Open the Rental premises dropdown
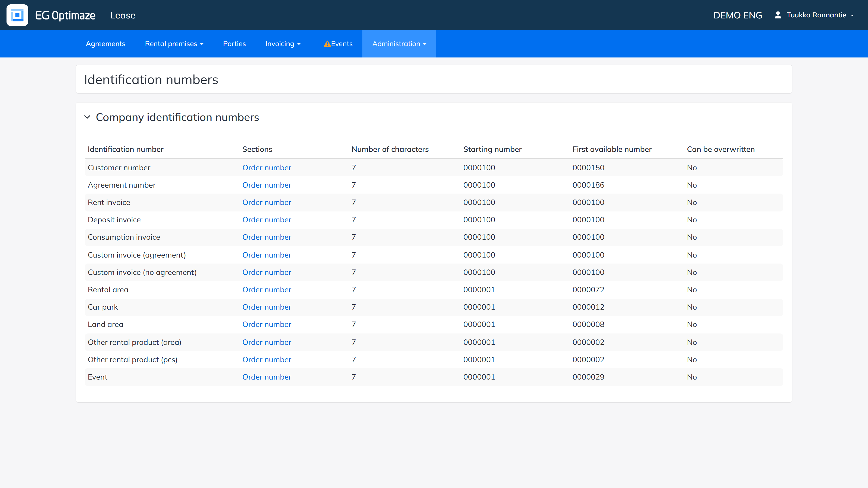The height and width of the screenshot is (488, 868). pyautogui.click(x=174, y=44)
